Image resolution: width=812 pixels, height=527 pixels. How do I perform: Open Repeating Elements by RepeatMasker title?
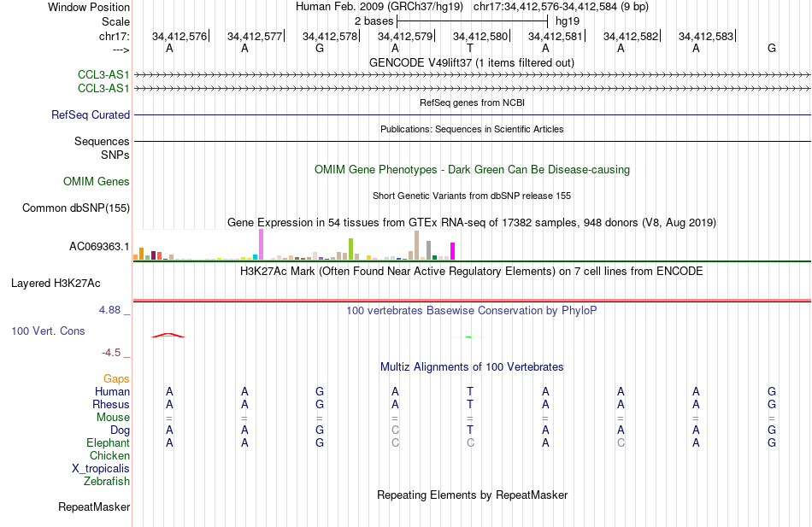(x=472, y=495)
